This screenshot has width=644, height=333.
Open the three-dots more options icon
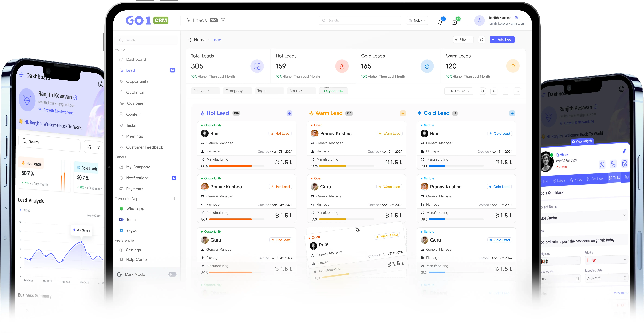(517, 91)
